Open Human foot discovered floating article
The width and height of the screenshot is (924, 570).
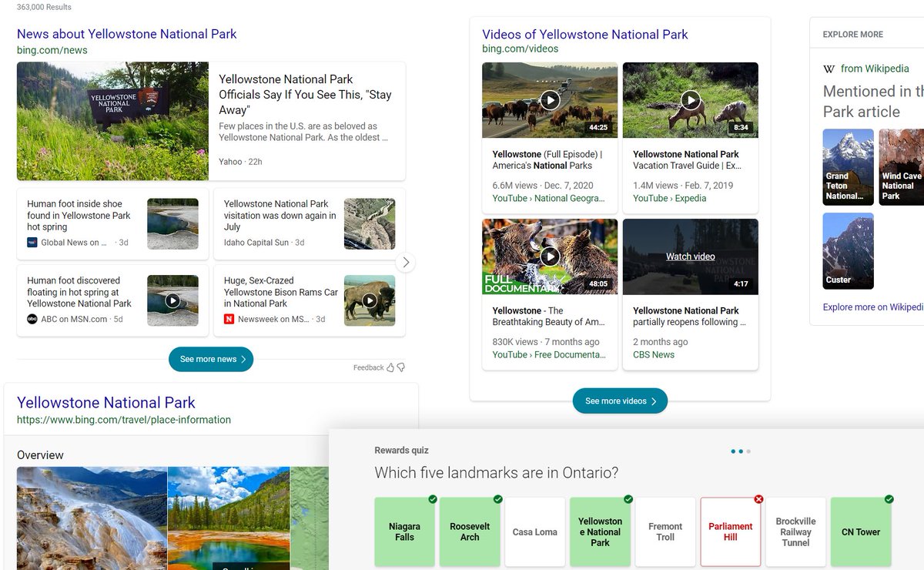coord(79,292)
